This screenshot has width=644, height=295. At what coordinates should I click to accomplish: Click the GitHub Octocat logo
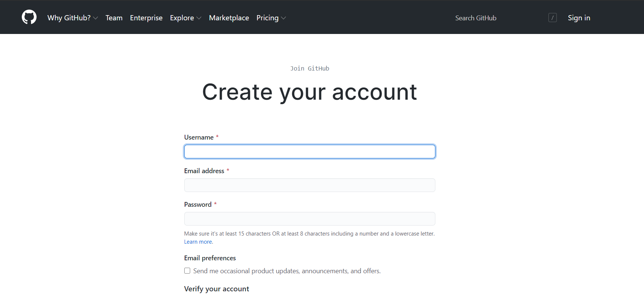click(x=29, y=17)
